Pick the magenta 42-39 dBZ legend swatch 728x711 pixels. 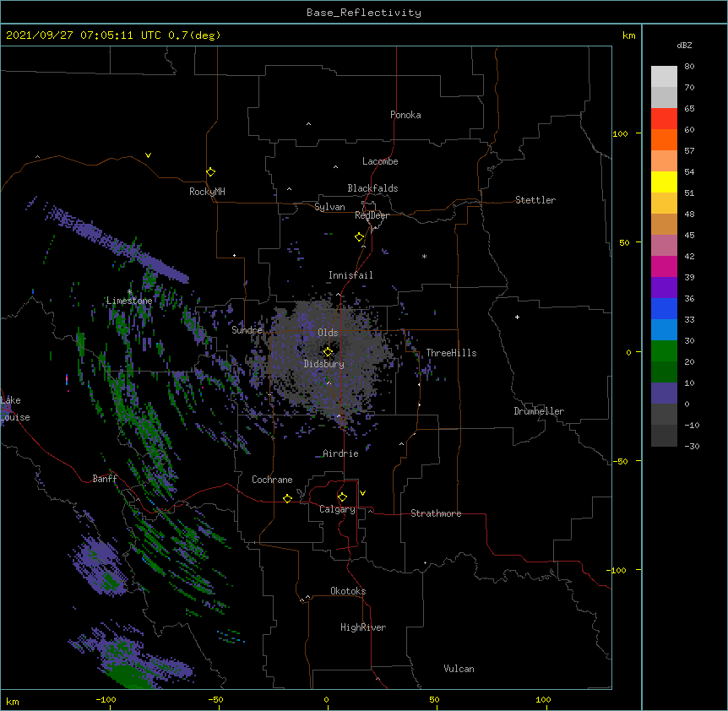coord(664,266)
